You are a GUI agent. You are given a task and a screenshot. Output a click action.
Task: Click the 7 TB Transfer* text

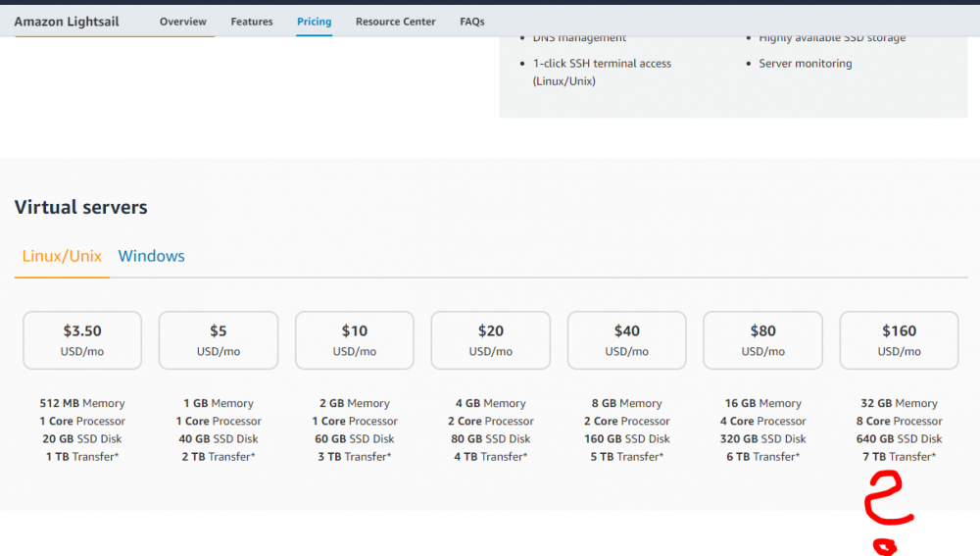pos(899,457)
